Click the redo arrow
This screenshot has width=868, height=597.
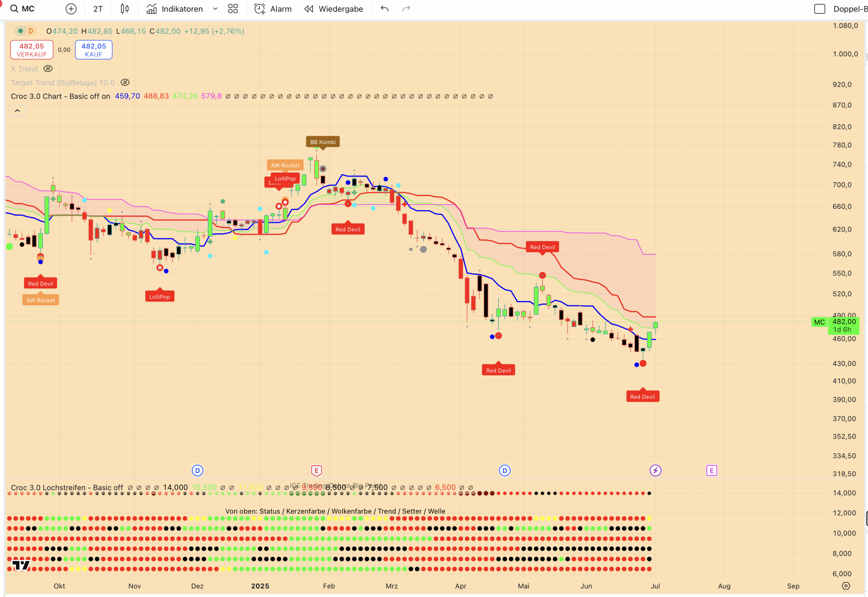tap(406, 9)
